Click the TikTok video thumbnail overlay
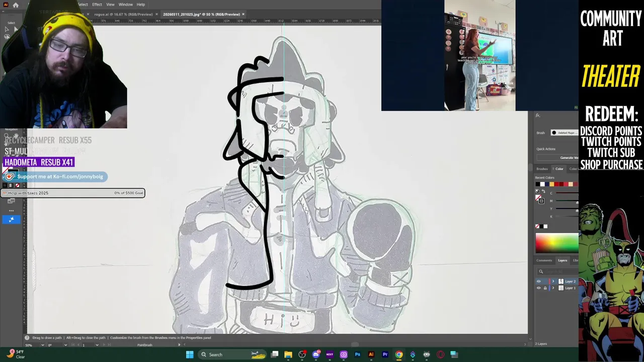The height and width of the screenshot is (362, 644). [x=480, y=55]
